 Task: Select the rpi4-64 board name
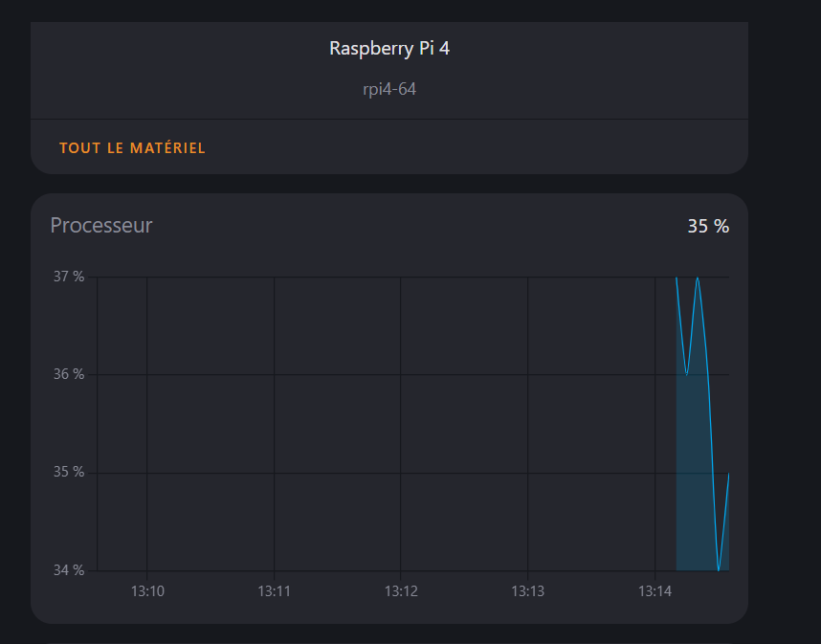pyautogui.click(x=389, y=89)
